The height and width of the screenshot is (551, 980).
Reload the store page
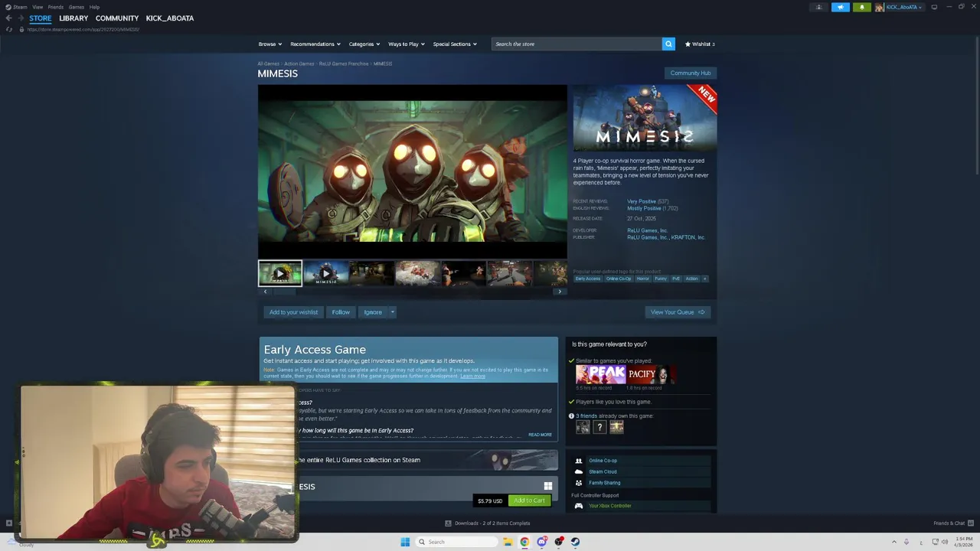[8, 29]
